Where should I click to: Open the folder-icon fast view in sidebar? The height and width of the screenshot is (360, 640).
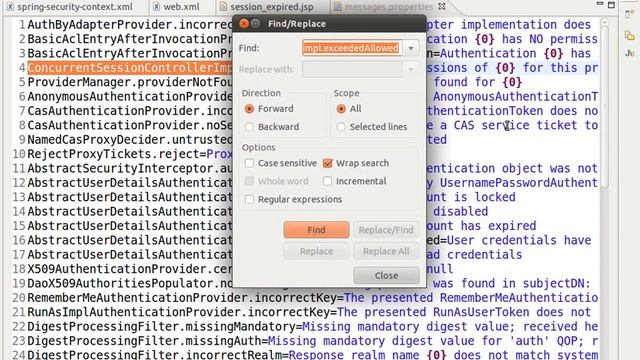(629, 36)
